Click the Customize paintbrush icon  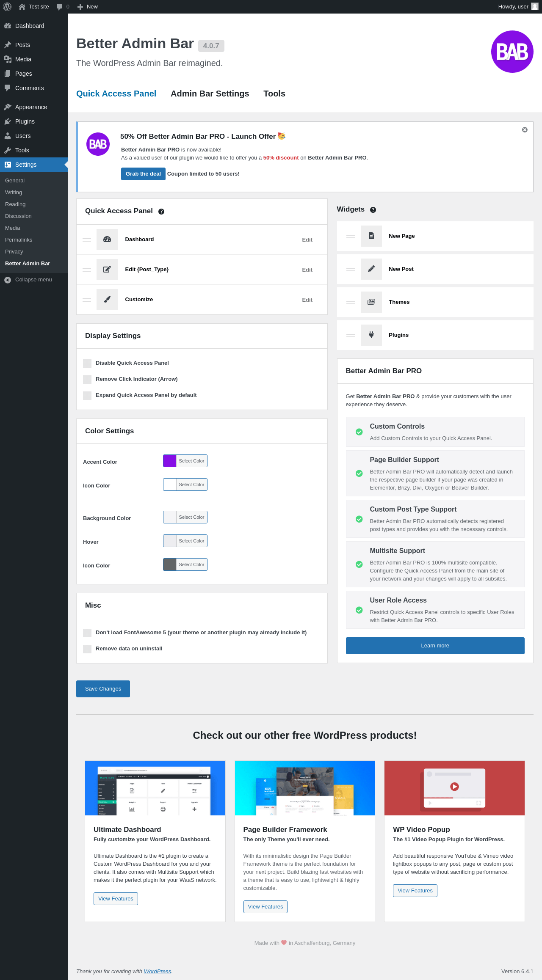coord(107,300)
